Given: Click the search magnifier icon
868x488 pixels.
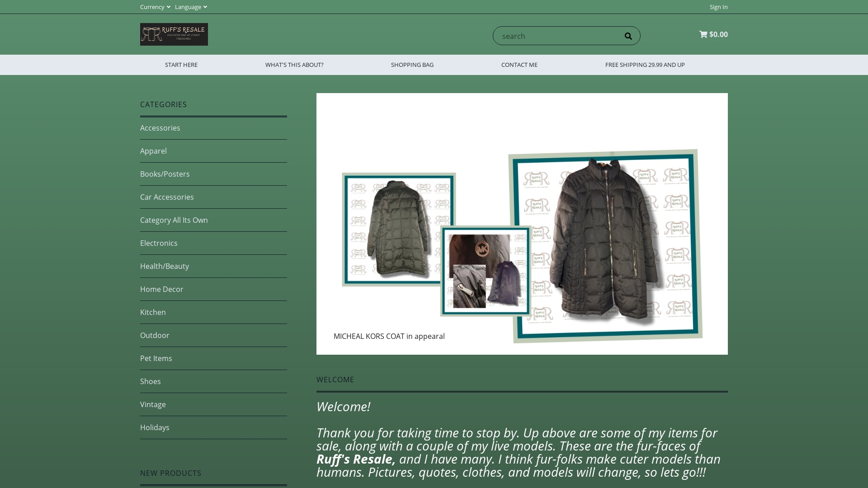Looking at the screenshot, I should click(x=628, y=36).
